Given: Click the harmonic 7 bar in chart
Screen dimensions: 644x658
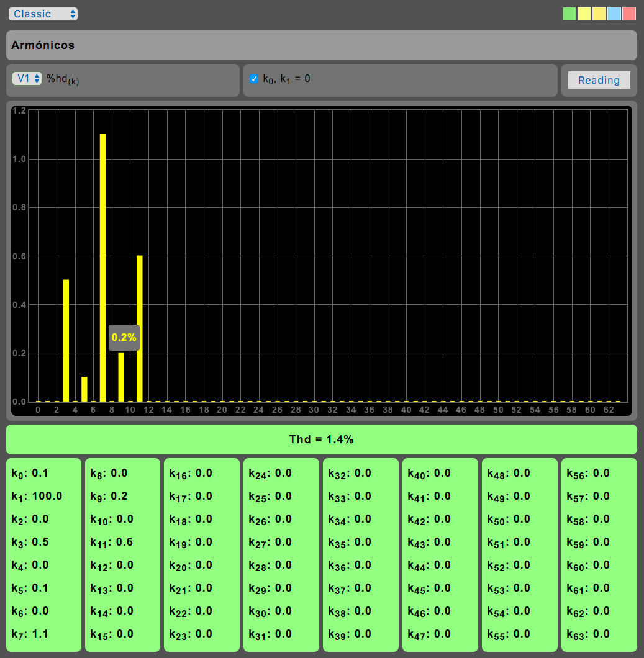Looking at the screenshot, I should (103, 268).
